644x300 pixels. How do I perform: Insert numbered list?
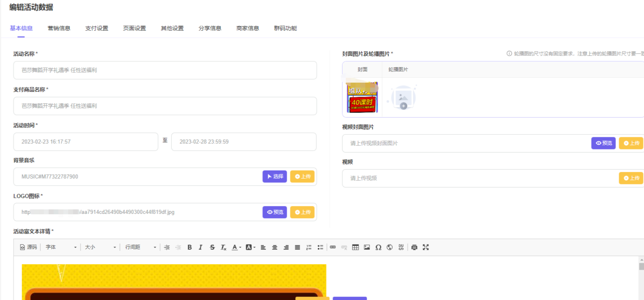click(x=309, y=247)
